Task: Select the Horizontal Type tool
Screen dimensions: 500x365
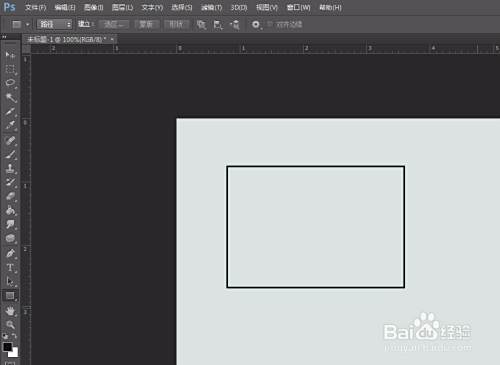Action: 10,268
